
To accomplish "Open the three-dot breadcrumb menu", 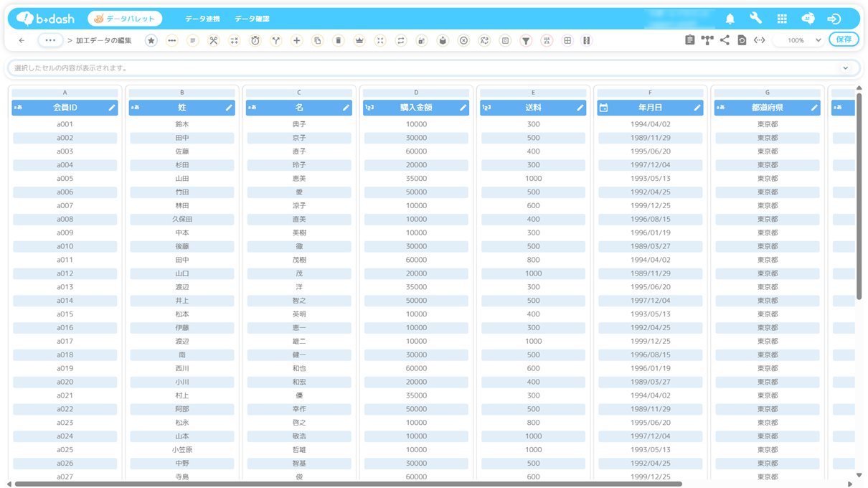I will pos(50,41).
